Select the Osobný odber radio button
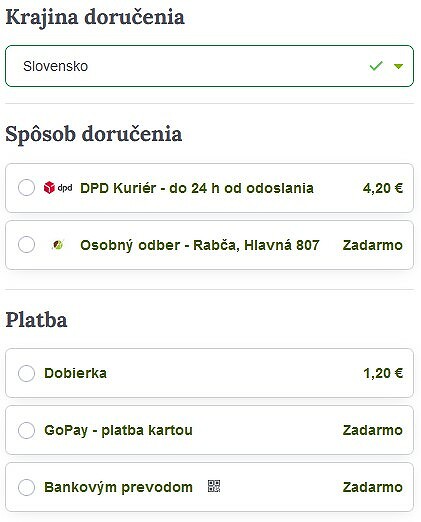 point(26,245)
